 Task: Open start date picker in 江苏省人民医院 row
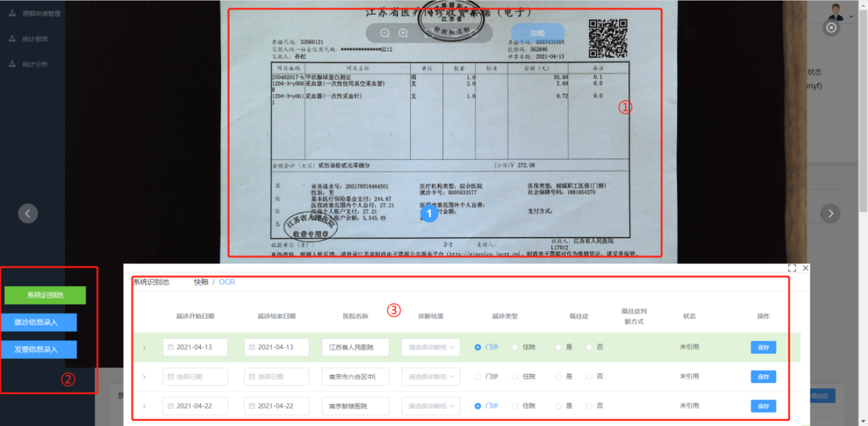pos(195,347)
